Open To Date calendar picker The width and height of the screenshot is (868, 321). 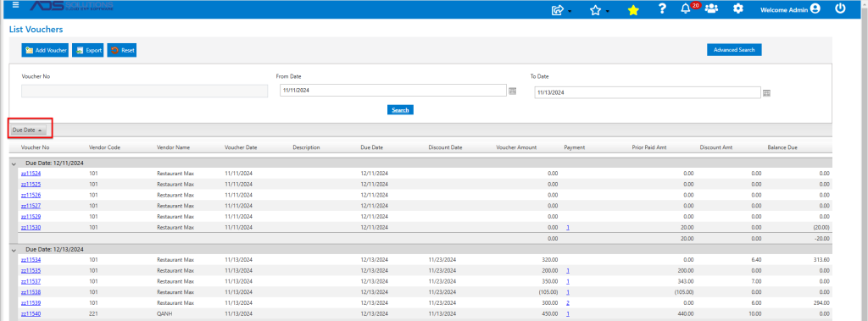click(x=766, y=93)
